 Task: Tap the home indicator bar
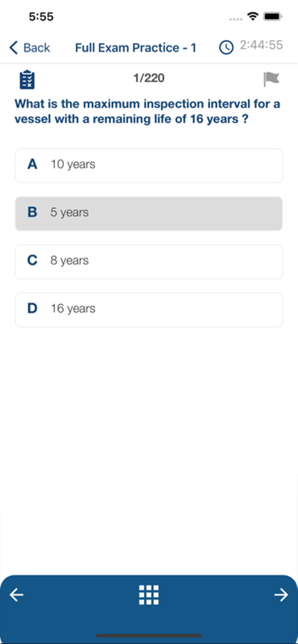pos(149,635)
